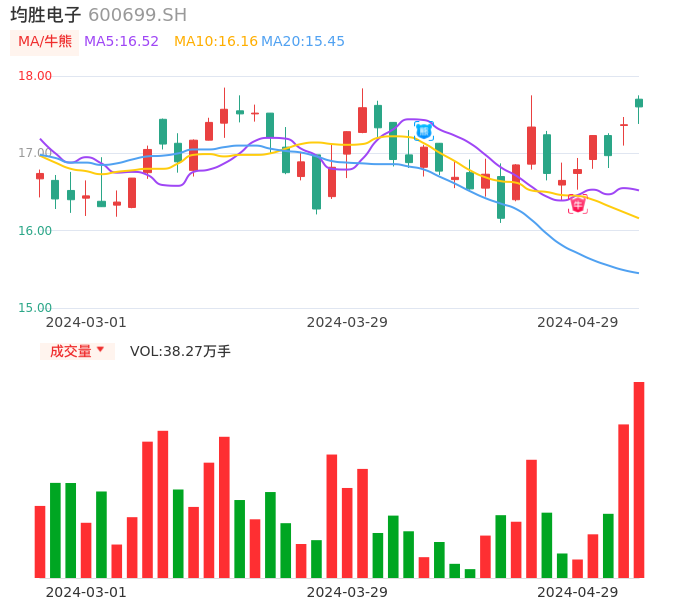Click the 2024-04-29 date label under volume chart
Image resolution: width=686 pixels, height=606 pixels.
[x=578, y=592]
